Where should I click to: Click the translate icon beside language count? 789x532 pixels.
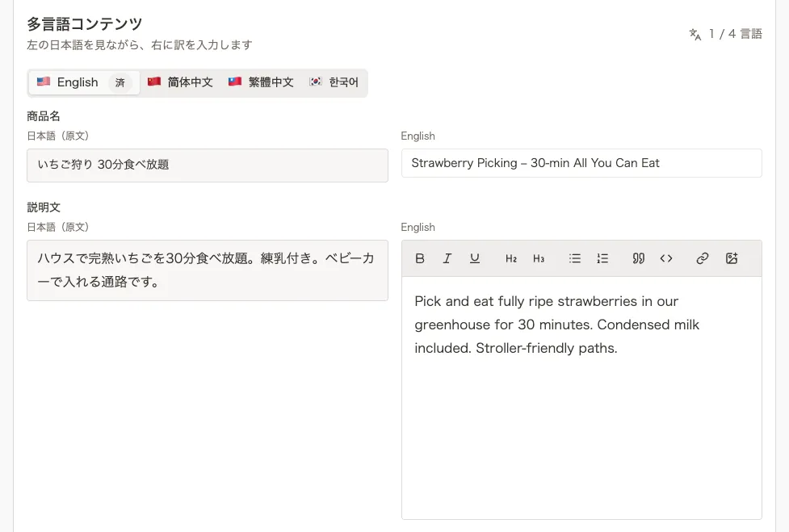point(695,34)
